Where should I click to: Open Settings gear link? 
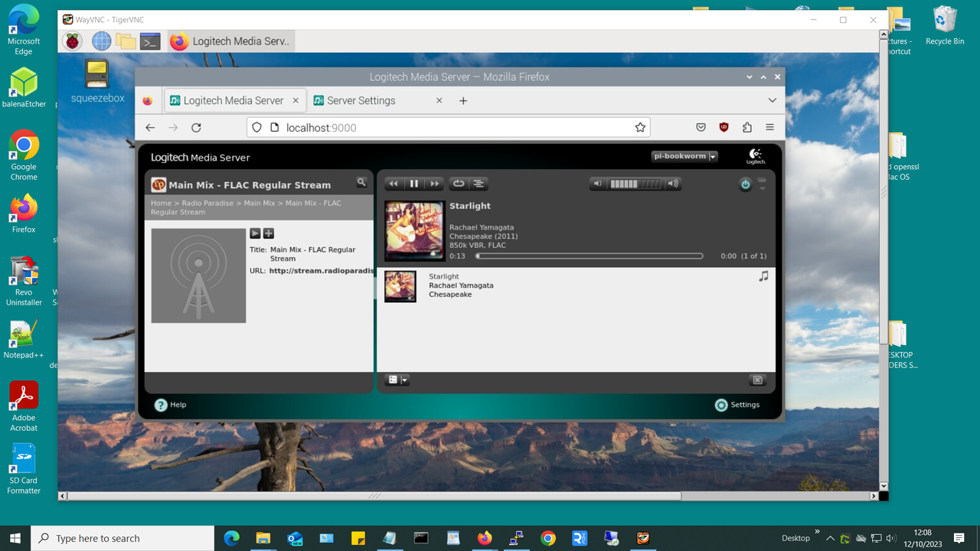(737, 405)
